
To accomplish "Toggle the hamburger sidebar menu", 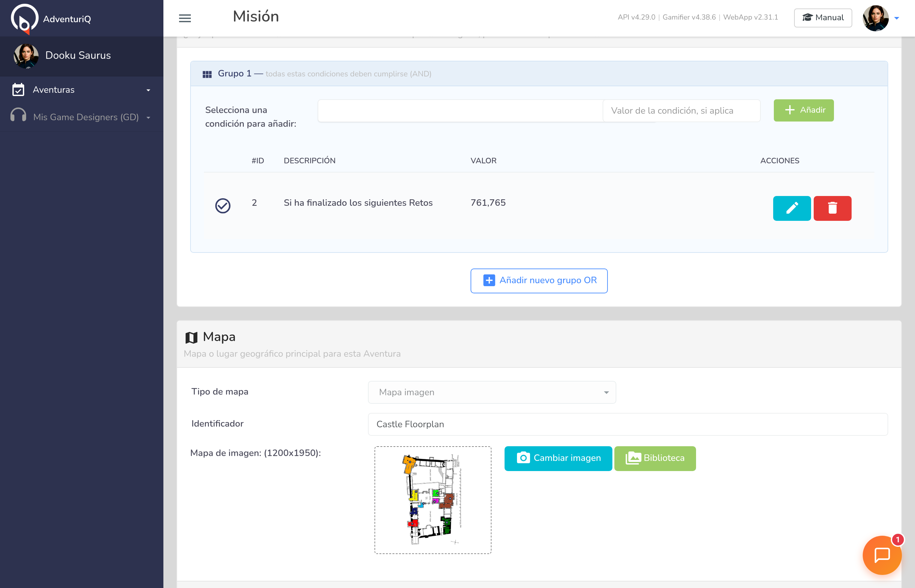I will pos(185,18).
